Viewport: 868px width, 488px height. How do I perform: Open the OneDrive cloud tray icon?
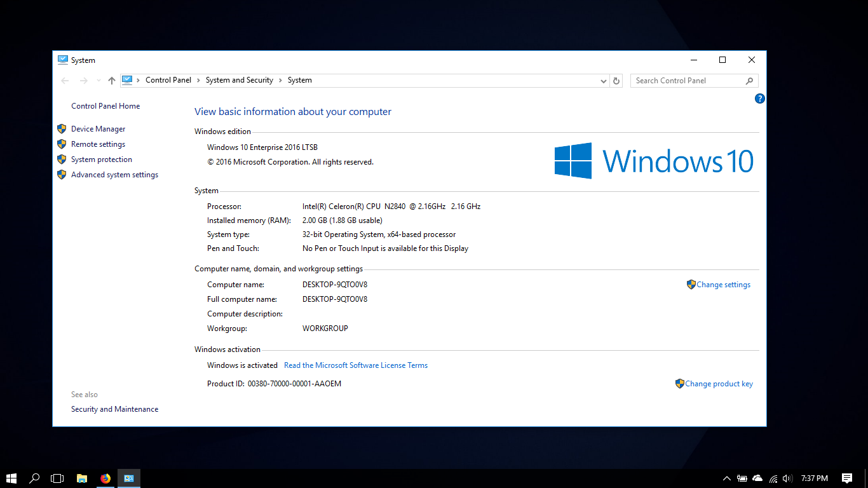[x=757, y=478]
